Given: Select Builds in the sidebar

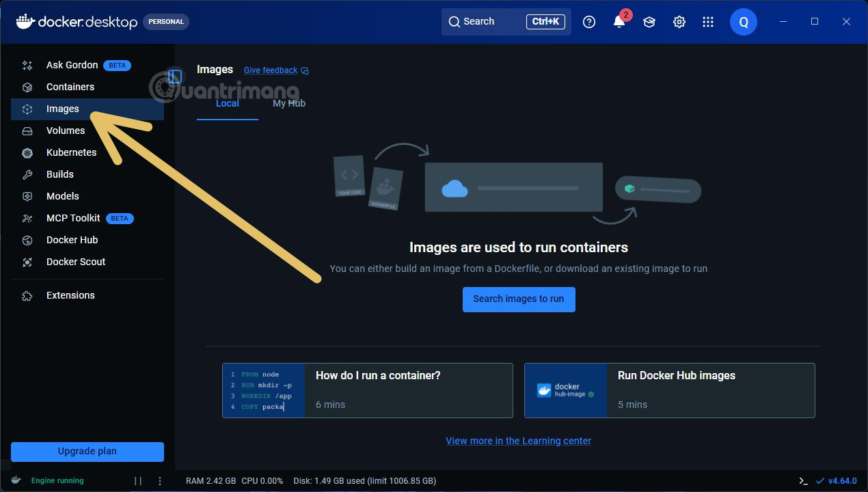Looking at the screenshot, I should (87, 175).
